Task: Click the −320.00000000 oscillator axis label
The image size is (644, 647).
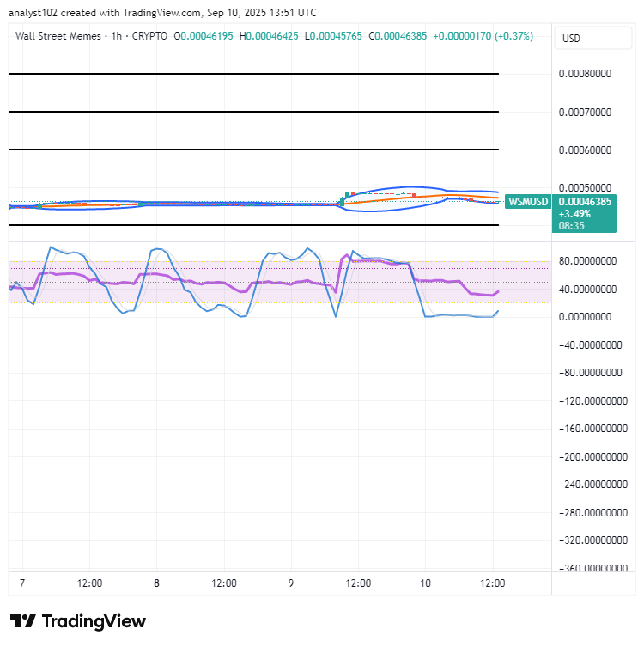Action: point(592,540)
